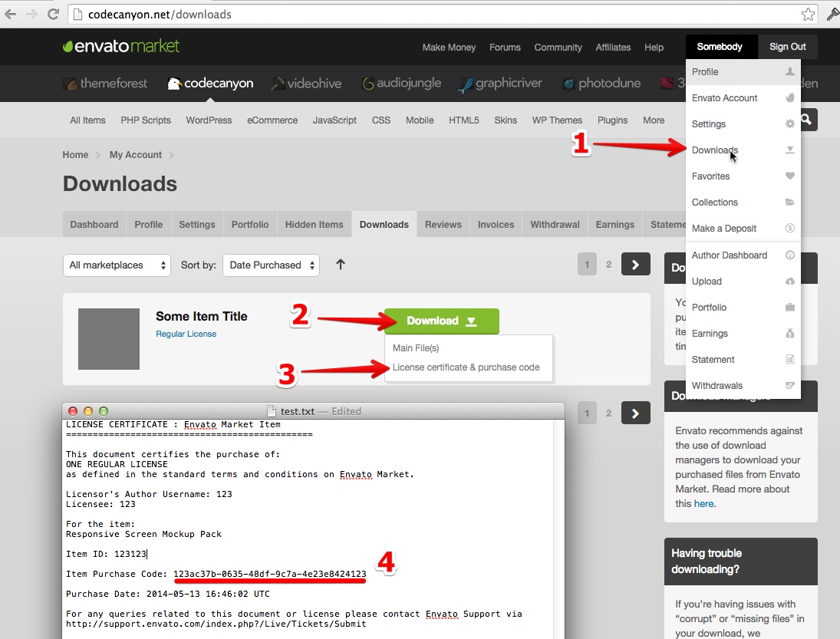Open the Make Money link
Viewport: 840px width, 639px height.
tap(449, 47)
